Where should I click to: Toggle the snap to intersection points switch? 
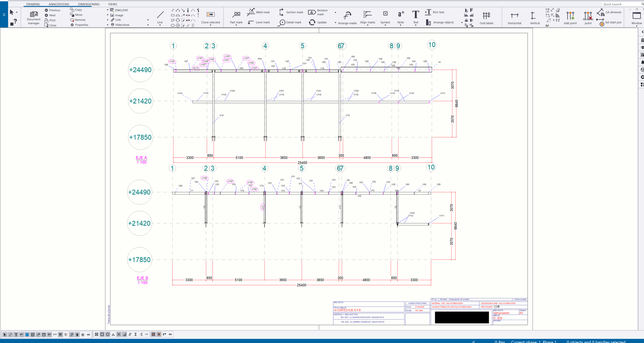point(119,335)
